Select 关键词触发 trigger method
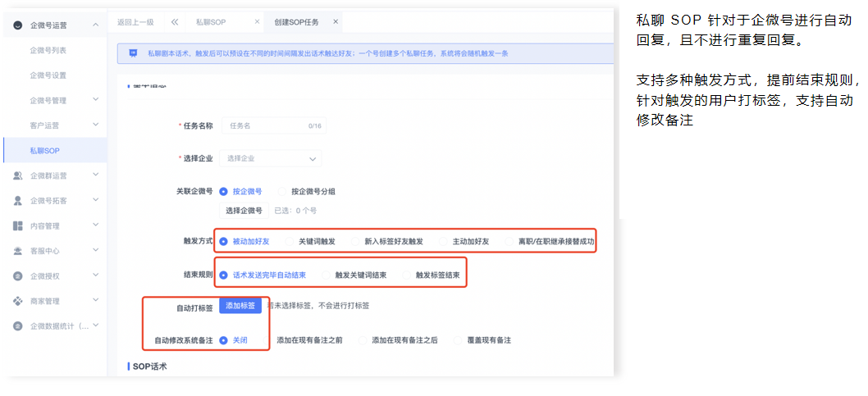 pos(289,242)
